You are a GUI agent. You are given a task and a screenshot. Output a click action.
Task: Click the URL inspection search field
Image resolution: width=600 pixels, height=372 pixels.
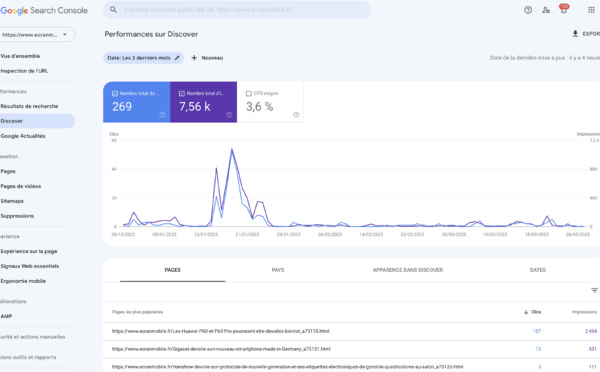[237, 10]
